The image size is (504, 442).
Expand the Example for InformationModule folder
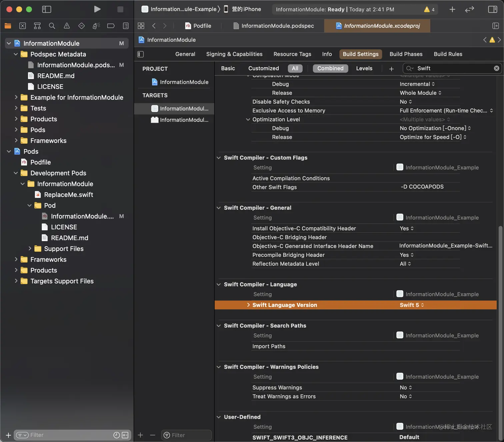16,97
